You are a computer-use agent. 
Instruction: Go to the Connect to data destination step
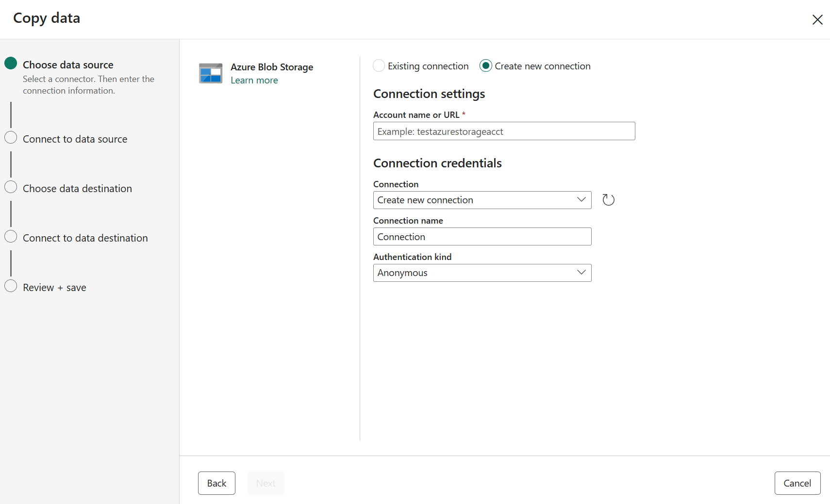(85, 238)
